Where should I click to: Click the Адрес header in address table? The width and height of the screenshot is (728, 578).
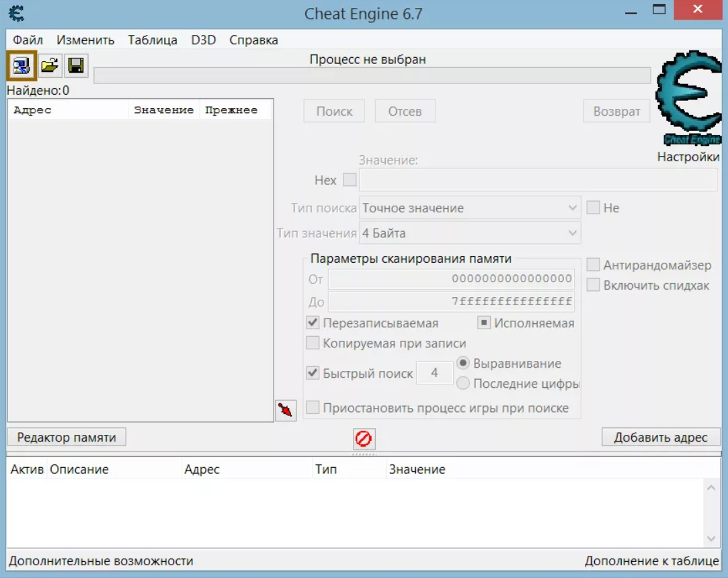click(247, 469)
